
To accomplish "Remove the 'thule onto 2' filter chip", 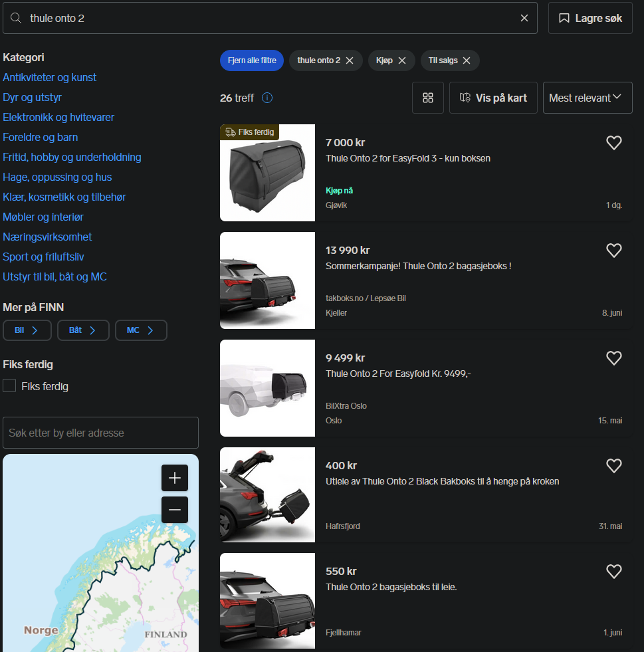I will (350, 60).
